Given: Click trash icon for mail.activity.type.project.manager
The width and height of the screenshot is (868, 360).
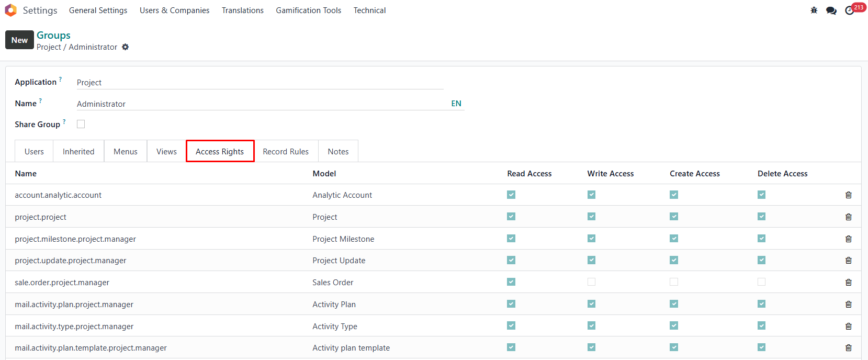Looking at the screenshot, I should [x=848, y=327].
